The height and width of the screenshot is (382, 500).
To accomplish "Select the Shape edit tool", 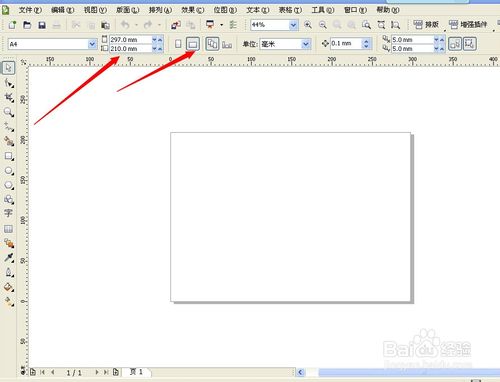I will click(9, 83).
